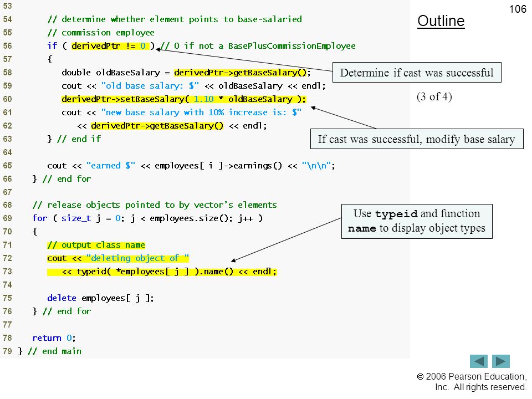Click the 'Determine if cast was successful' callout

click(x=417, y=72)
